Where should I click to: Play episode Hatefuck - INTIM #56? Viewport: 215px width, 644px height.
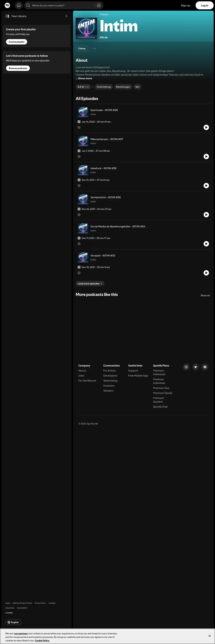[x=206, y=186]
